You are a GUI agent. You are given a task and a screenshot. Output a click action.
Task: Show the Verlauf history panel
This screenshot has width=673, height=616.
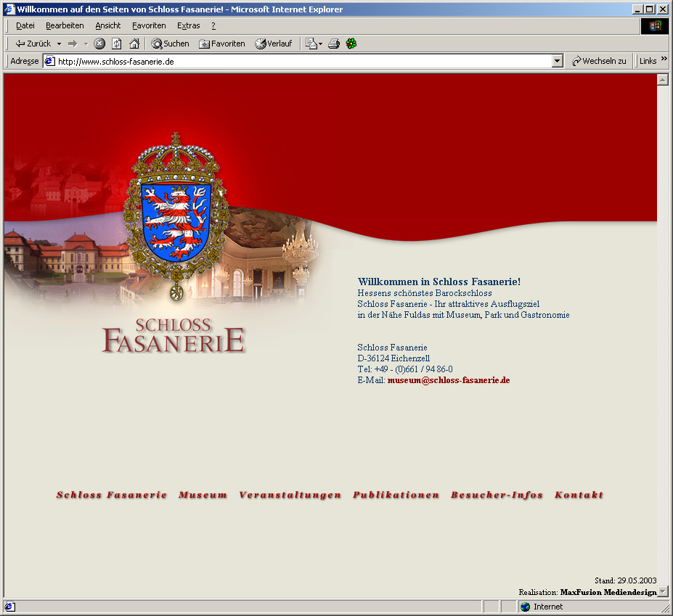[x=274, y=44]
